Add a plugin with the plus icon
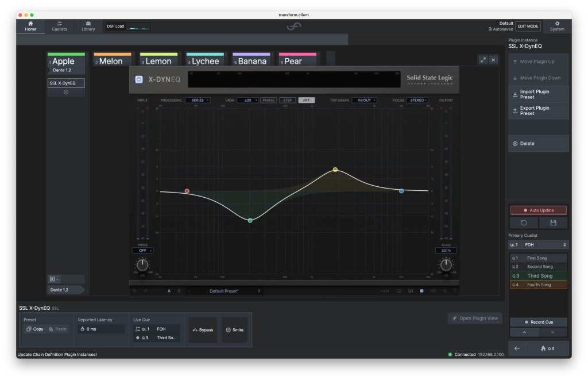588x380 pixels. [x=66, y=93]
